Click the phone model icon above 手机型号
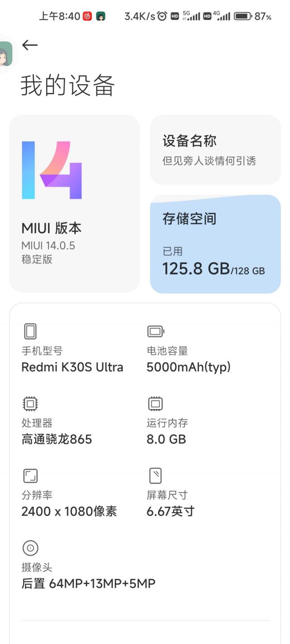This screenshot has width=290, height=644. [x=30, y=331]
